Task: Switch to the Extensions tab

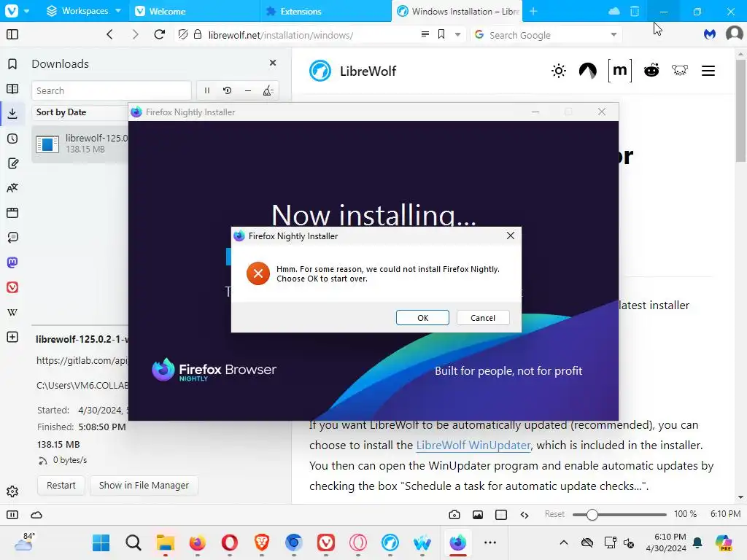Action: [325, 11]
